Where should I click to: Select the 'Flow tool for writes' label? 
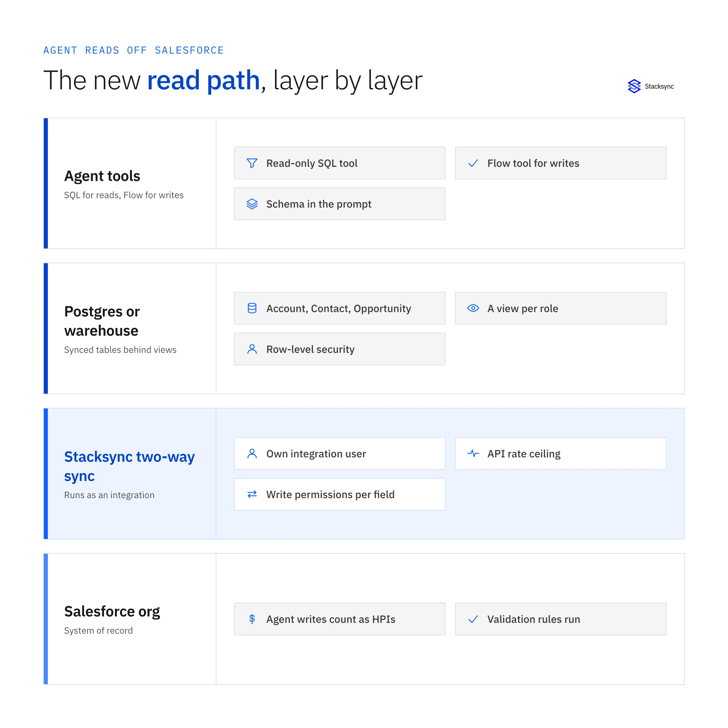pyautogui.click(x=533, y=163)
